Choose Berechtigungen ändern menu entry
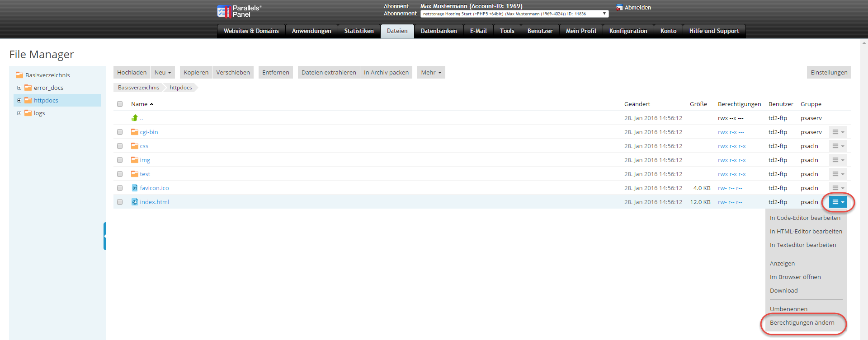The image size is (868, 340). tap(802, 322)
